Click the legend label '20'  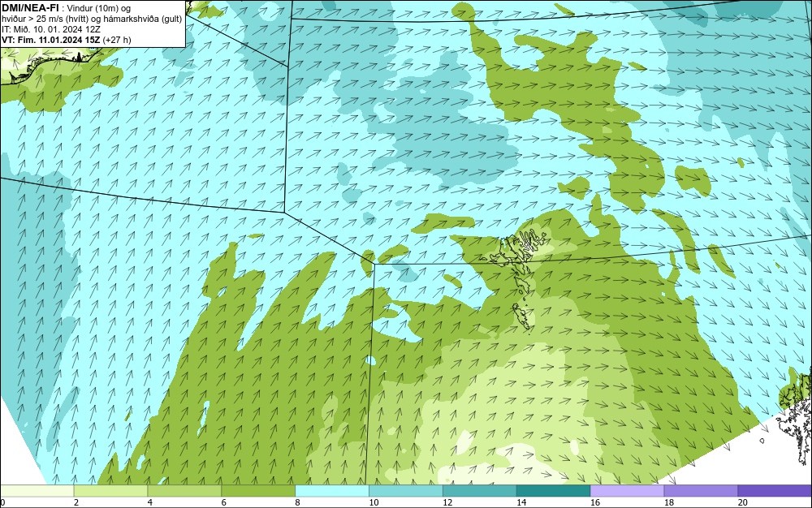[x=743, y=502]
